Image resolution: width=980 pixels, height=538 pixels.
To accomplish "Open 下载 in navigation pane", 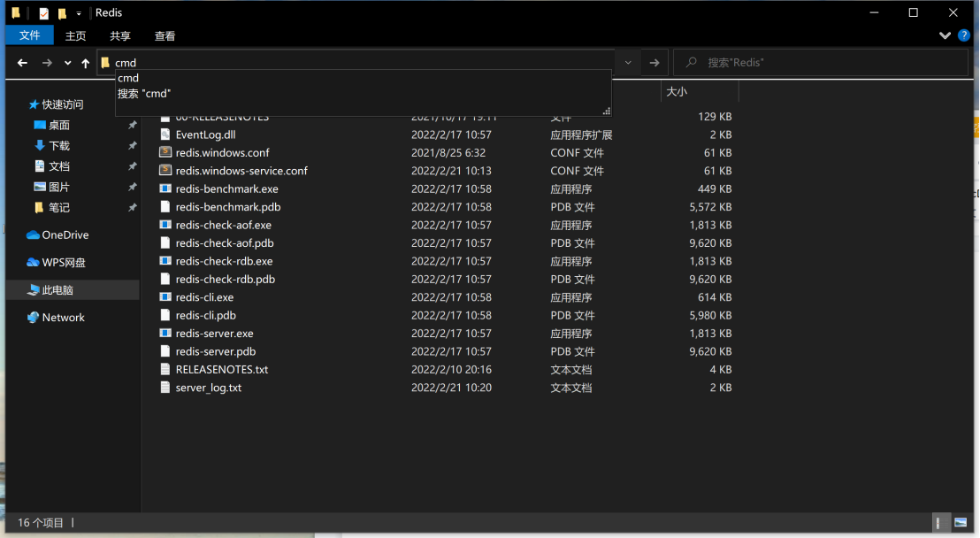I will [x=59, y=146].
